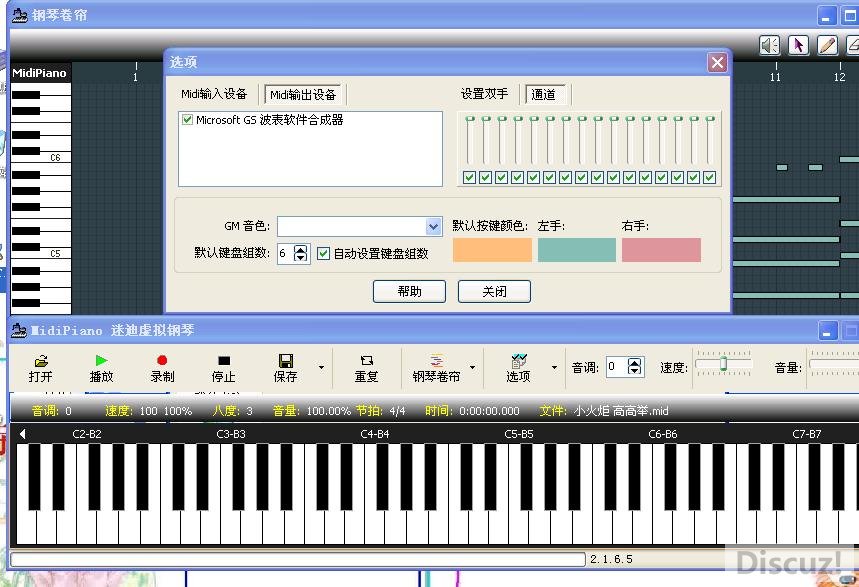Click the C6-B6 octave label

coord(663,434)
